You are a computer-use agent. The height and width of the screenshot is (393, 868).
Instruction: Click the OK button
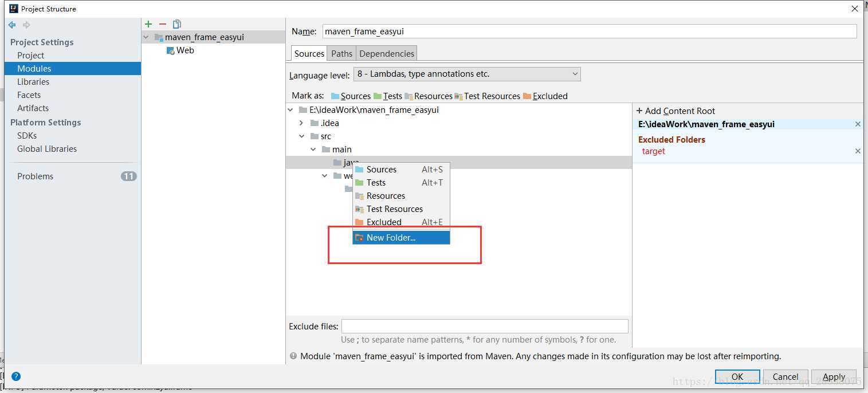pyautogui.click(x=737, y=376)
